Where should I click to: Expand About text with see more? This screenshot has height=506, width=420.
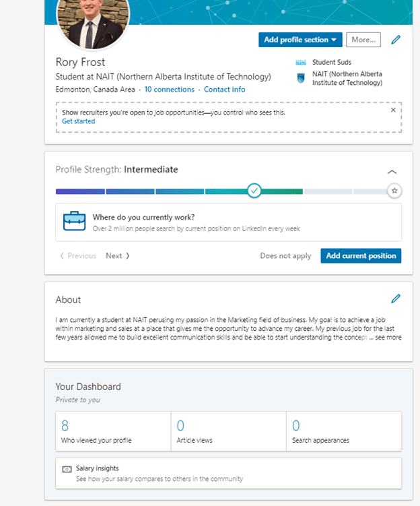pyautogui.click(x=388, y=338)
